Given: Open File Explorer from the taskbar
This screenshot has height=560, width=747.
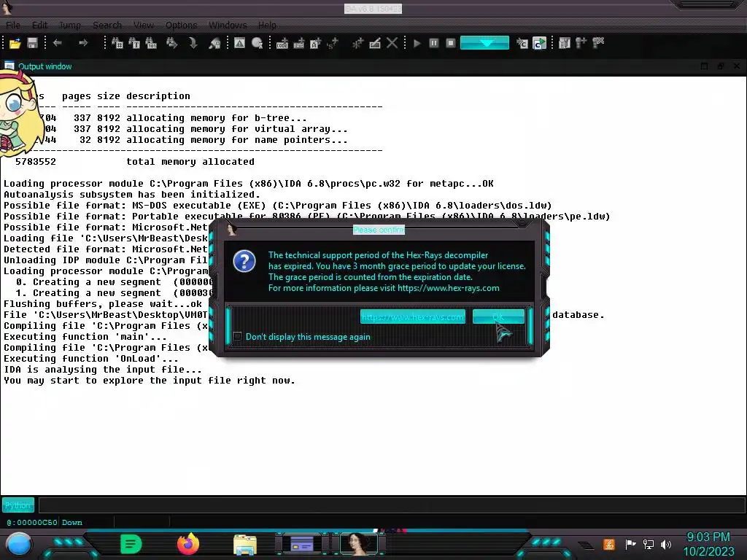Looking at the screenshot, I should tap(245, 545).
